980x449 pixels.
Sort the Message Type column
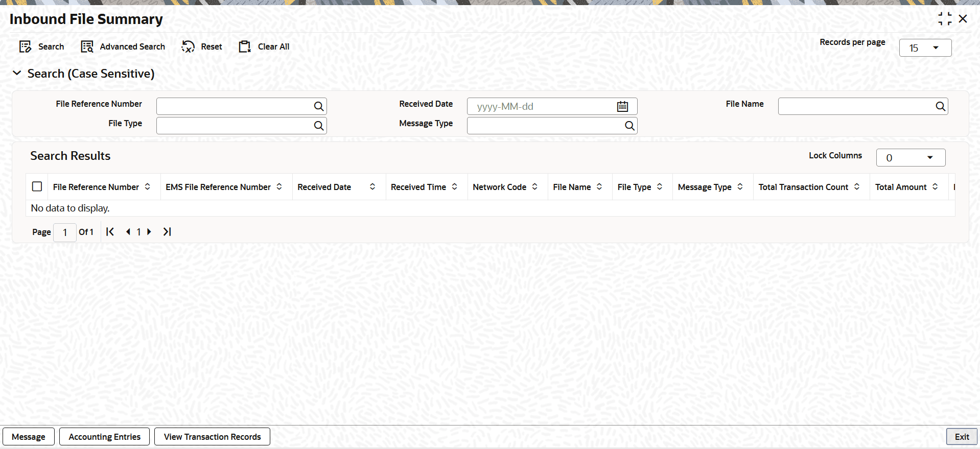click(x=740, y=187)
